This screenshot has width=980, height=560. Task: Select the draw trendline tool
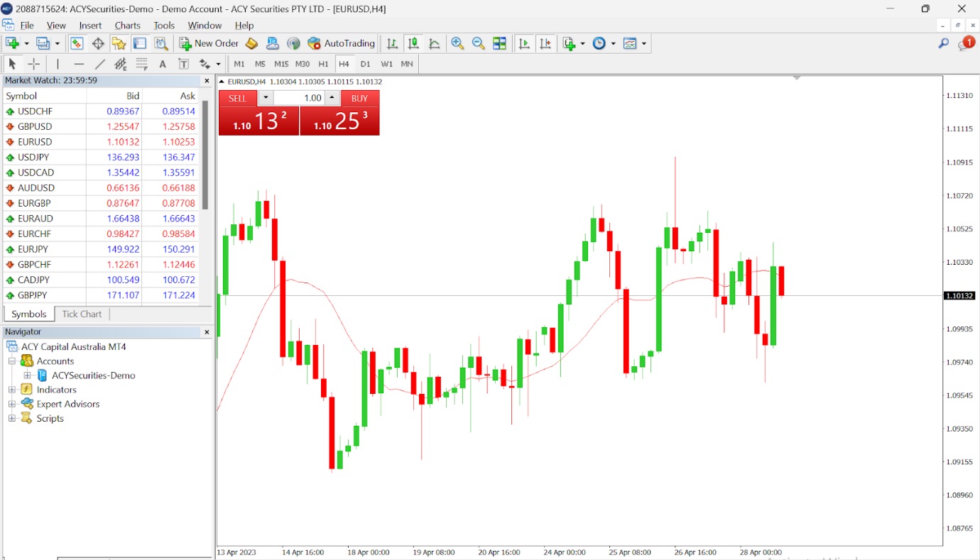click(x=100, y=64)
